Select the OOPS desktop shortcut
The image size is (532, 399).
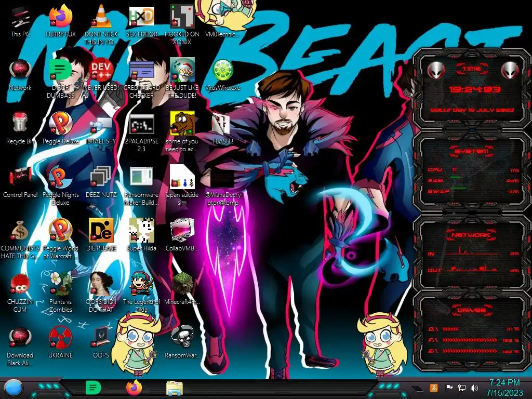tap(101, 342)
